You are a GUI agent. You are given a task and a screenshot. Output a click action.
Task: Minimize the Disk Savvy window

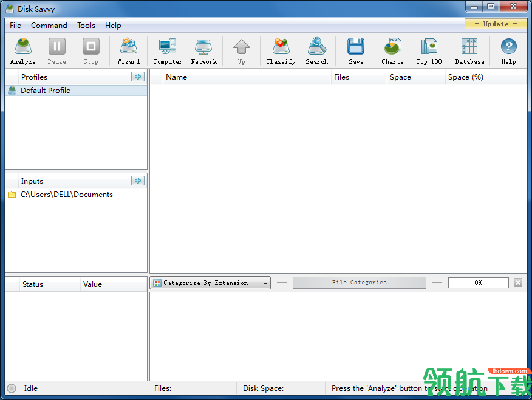pyautogui.click(x=474, y=7)
